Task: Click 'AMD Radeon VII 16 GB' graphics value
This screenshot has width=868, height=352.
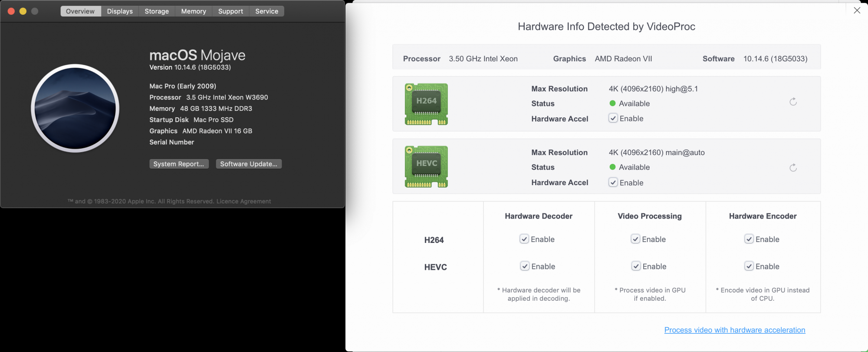Action: 217,131
